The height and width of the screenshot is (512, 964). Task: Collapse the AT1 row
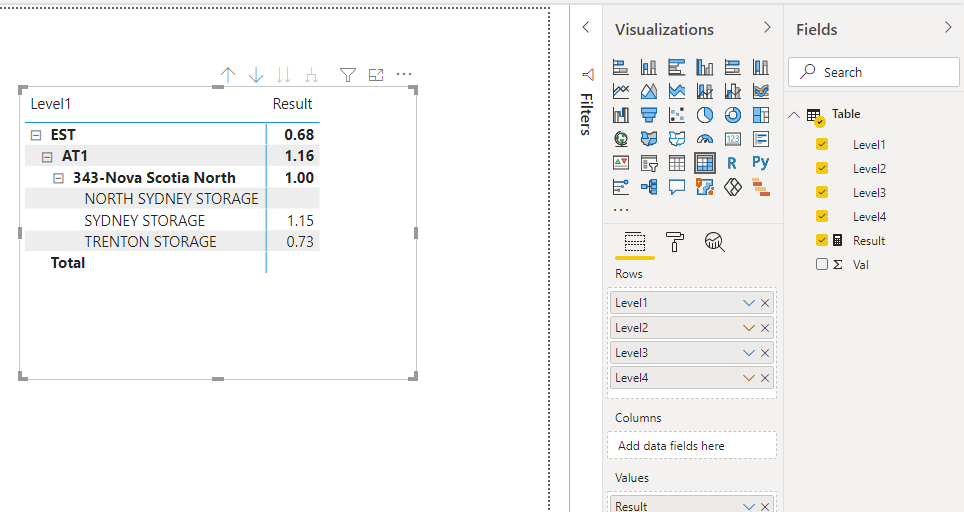coord(47,157)
